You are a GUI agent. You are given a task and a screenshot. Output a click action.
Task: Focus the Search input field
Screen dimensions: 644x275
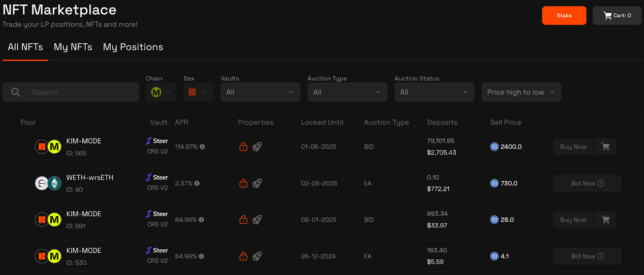pyautogui.click(x=80, y=92)
